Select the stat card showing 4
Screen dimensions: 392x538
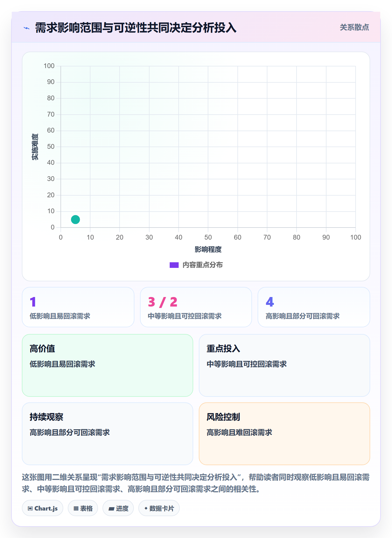314,307
